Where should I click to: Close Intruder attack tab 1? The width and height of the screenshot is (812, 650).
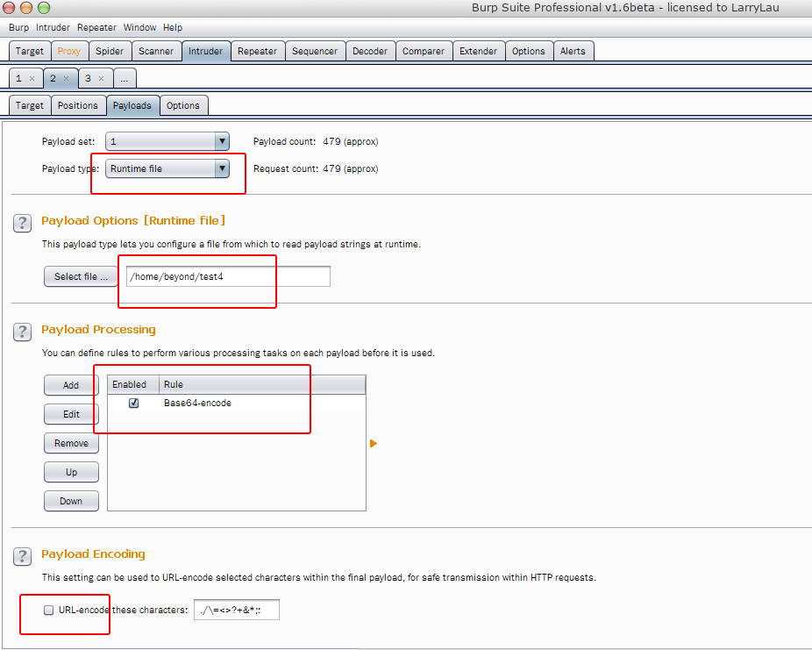pyautogui.click(x=32, y=79)
